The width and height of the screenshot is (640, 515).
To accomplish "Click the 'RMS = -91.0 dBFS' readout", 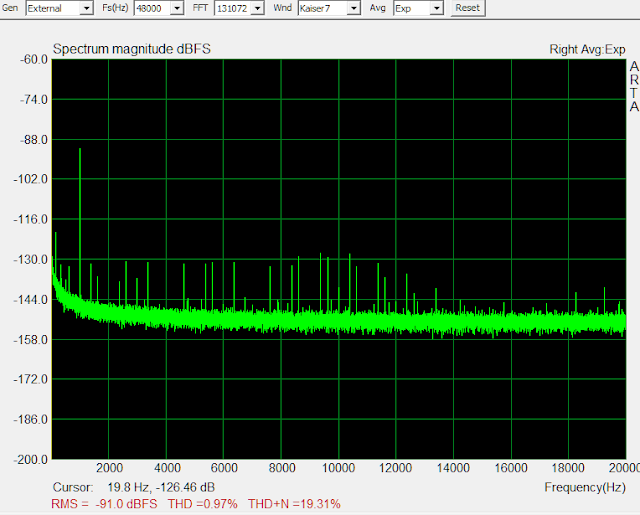I will [104, 504].
